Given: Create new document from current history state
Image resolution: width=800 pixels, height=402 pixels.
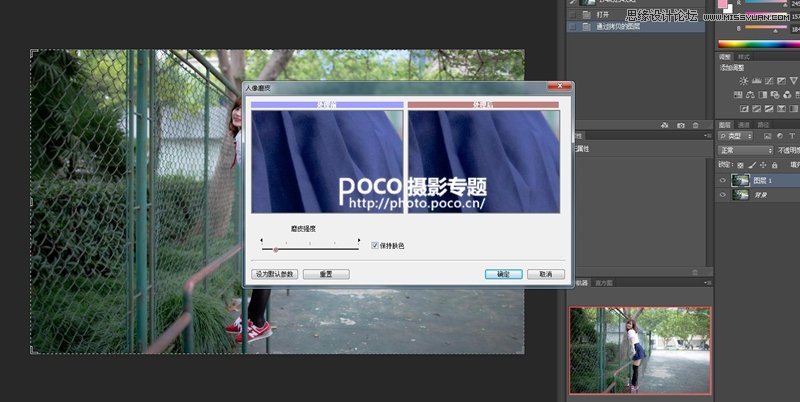Looking at the screenshot, I should point(664,125).
